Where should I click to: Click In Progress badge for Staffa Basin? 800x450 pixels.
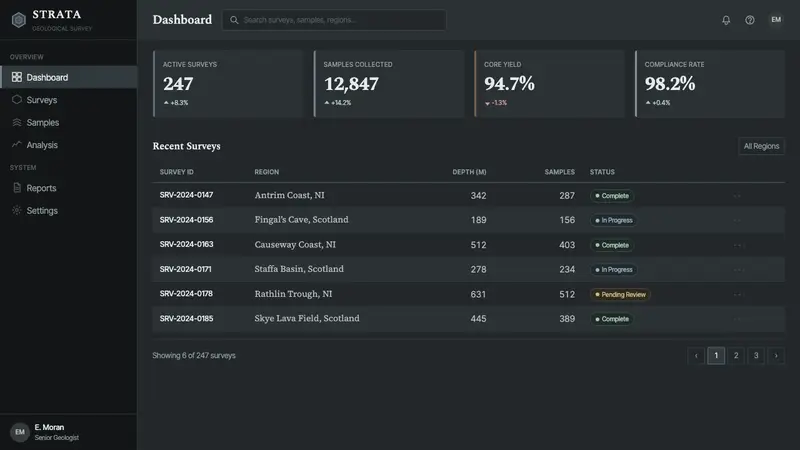613,269
